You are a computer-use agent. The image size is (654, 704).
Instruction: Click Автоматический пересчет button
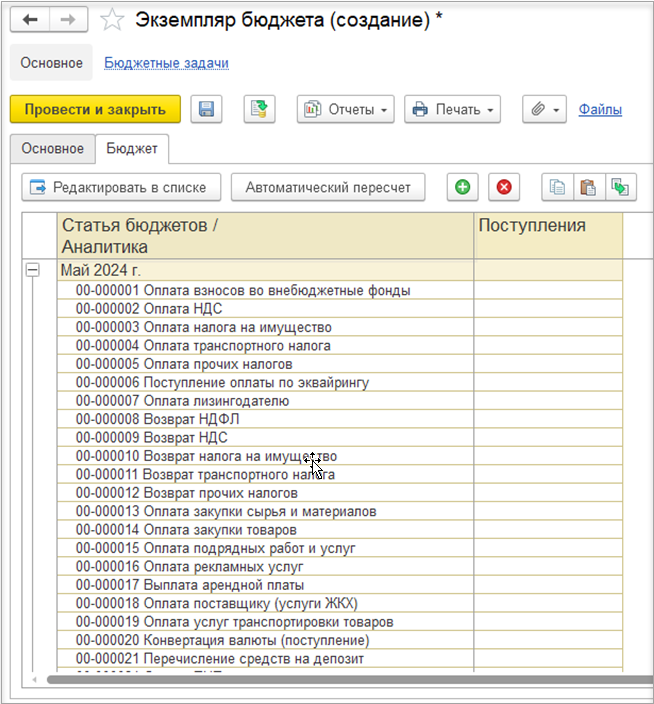(328, 187)
